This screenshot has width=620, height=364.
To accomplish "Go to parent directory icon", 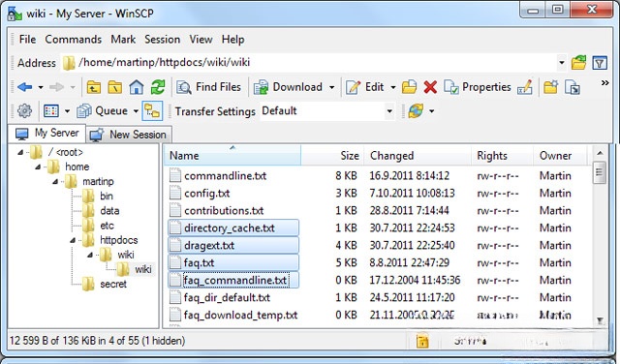I will click(x=94, y=87).
